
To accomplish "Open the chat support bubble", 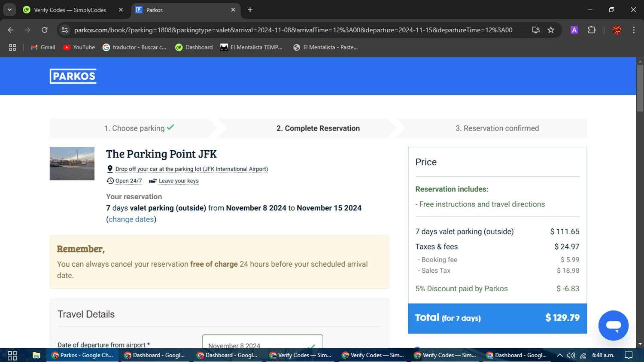I will point(613,325).
